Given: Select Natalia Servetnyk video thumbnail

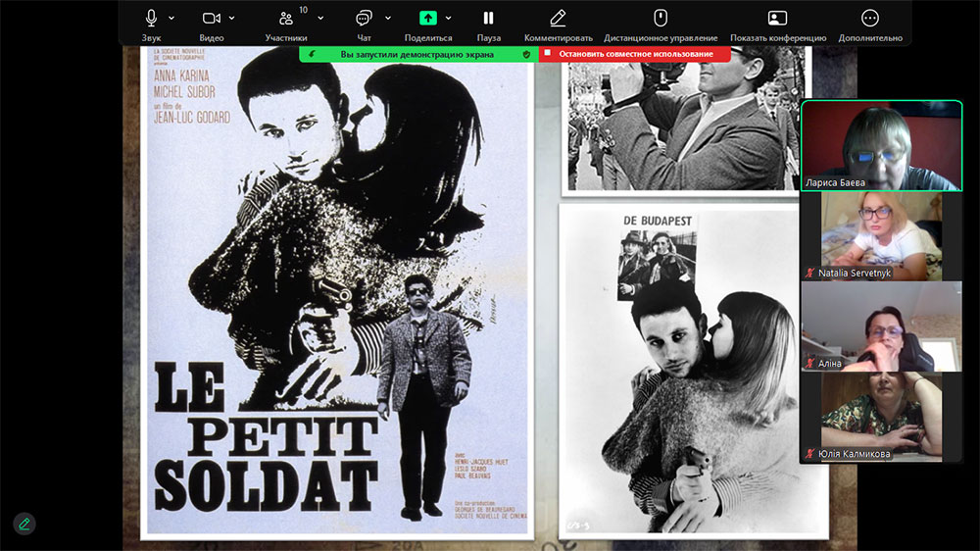Looking at the screenshot, I should pyautogui.click(x=881, y=235).
